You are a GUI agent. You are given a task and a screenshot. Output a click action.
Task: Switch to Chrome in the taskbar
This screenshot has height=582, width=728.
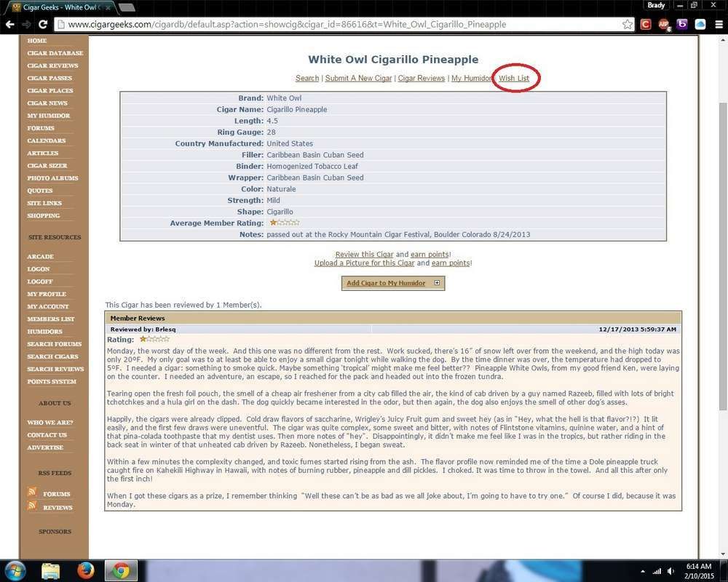click(121, 571)
